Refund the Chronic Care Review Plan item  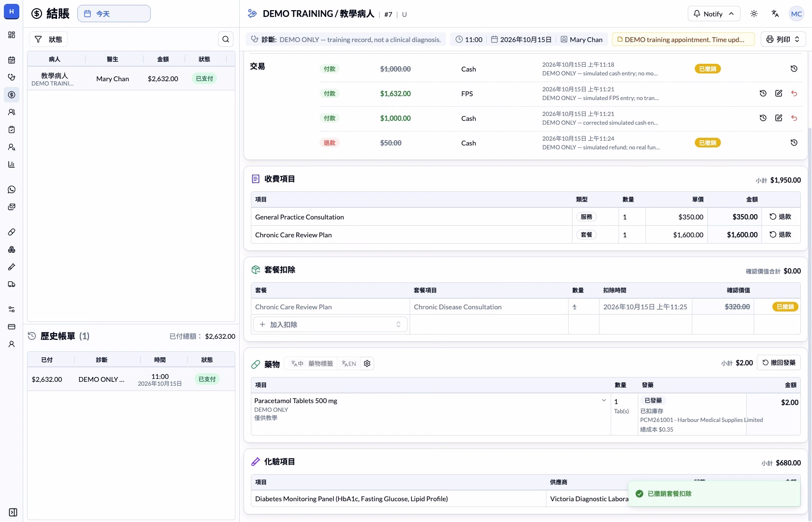click(x=781, y=234)
